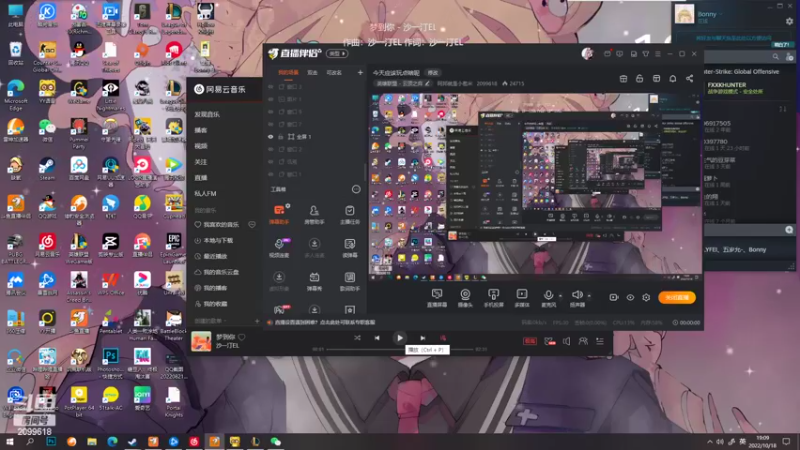800x450 pixels.
Task: Toggle visibility of the 窗口 1 source
Action: click(x=271, y=174)
